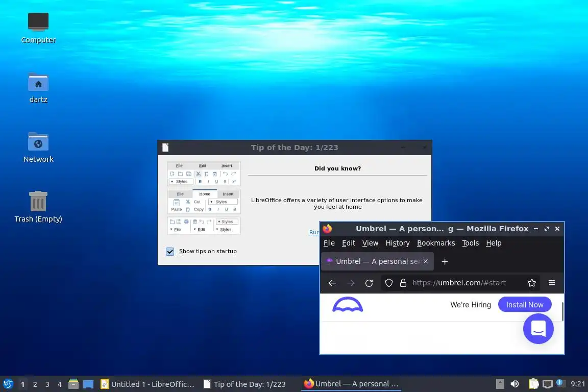Switch to the Untitled 1 - LibreOffice taskbar window
588x392 pixels.
[148, 384]
